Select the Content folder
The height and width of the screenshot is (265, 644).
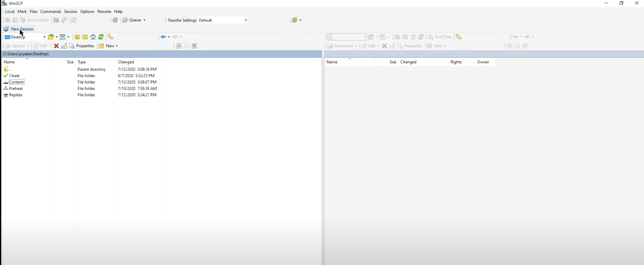coord(17,82)
